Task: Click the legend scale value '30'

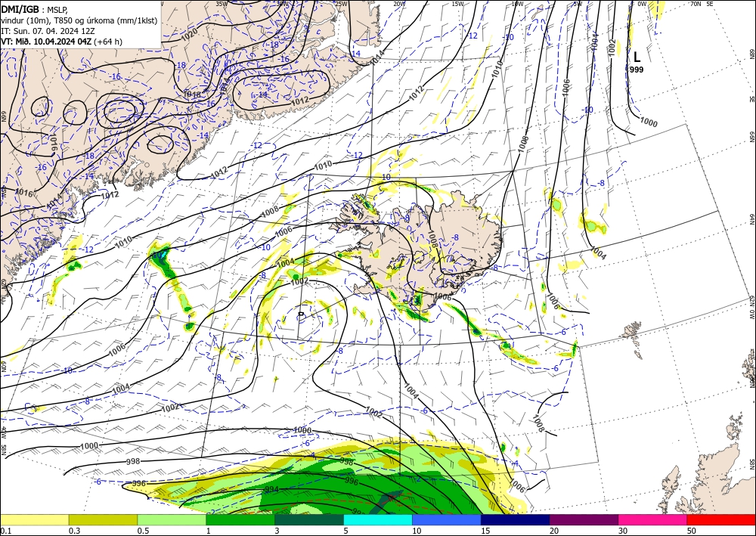Action: click(624, 531)
